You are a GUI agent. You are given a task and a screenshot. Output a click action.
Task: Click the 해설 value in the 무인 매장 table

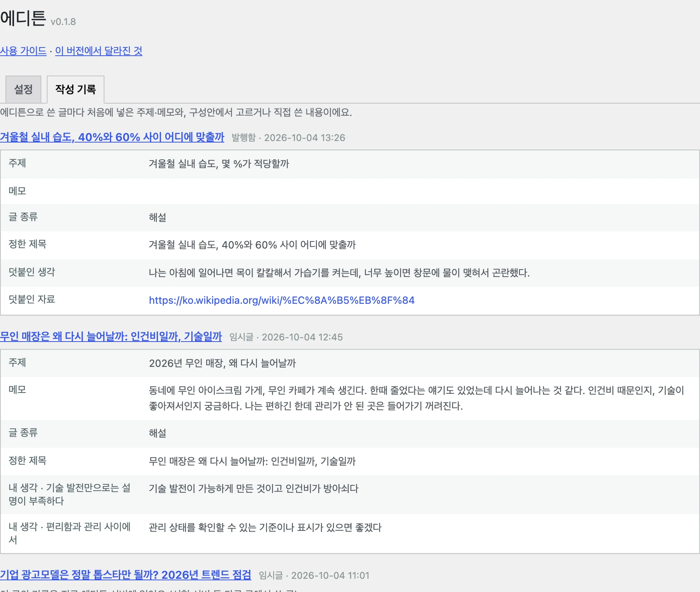(157, 433)
